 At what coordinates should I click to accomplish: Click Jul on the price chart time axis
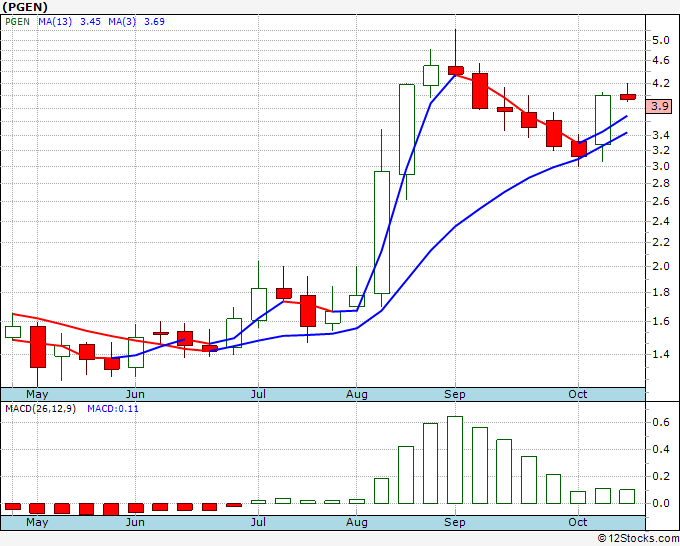click(x=258, y=394)
